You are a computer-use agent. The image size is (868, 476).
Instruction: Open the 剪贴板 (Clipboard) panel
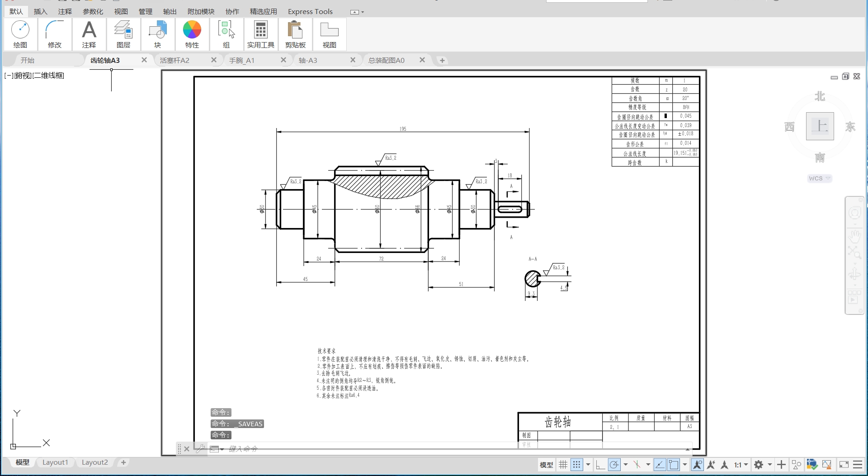click(295, 34)
